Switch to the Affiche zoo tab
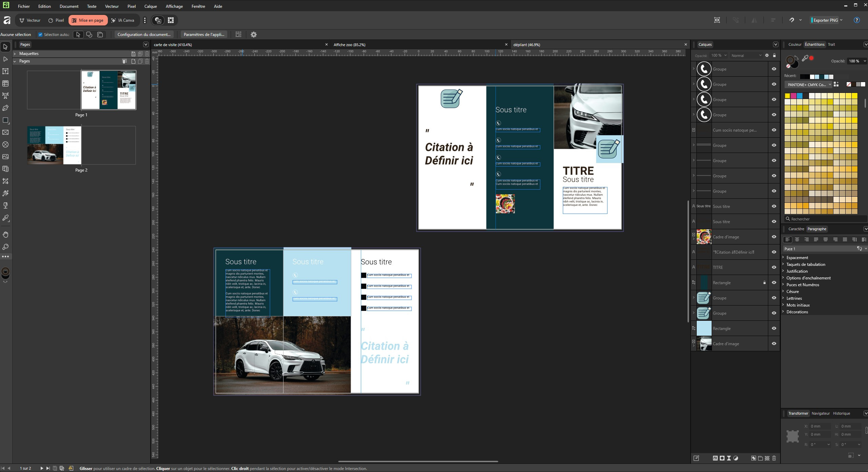The height and width of the screenshot is (472, 868). [349, 45]
